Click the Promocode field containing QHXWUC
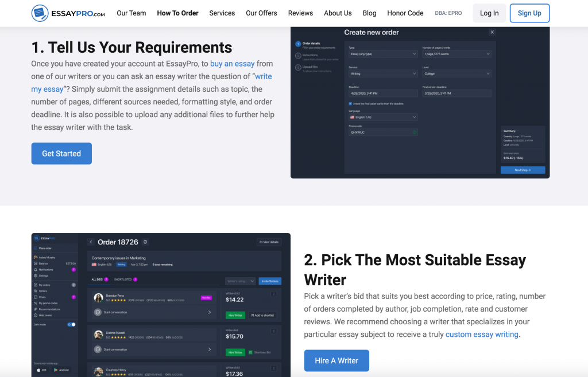 (x=383, y=132)
